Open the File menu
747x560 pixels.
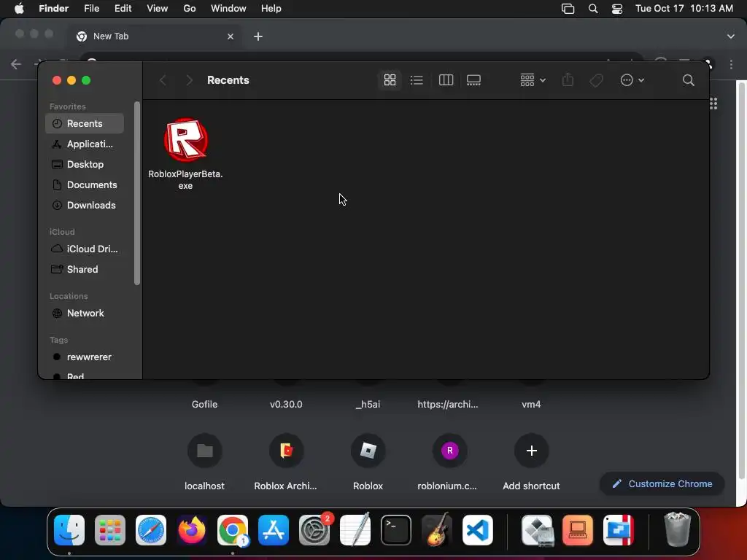click(x=91, y=9)
